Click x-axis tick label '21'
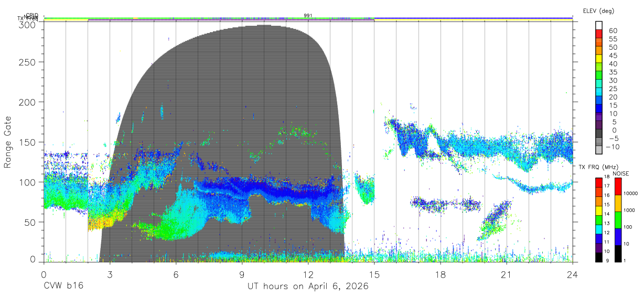Image resolution: width=644 pixels, height=297 pixels. [507, 274]
